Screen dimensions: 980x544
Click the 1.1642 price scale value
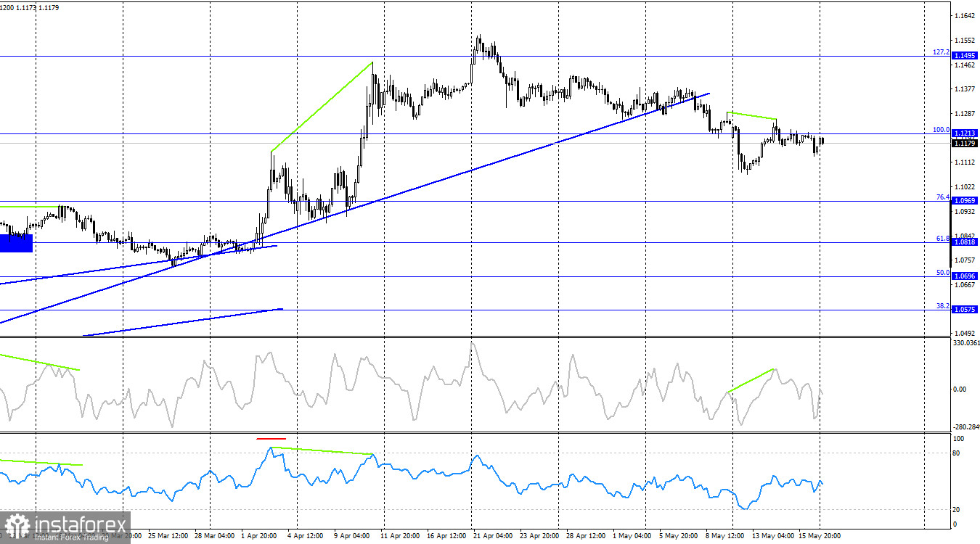pyautogui.click(x=965, y=16)
